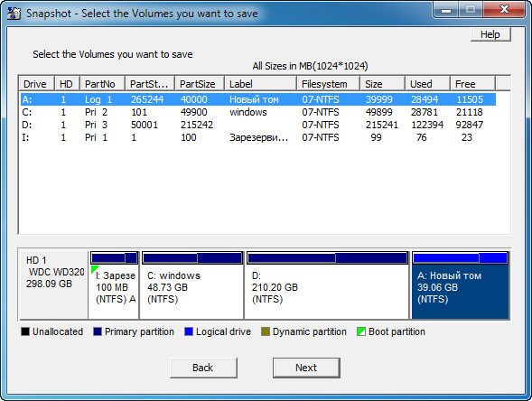The height and width of the screenshot is (401, 532).
Task: Click the Boot partition legend icon
Action: (x=361, y=331)
